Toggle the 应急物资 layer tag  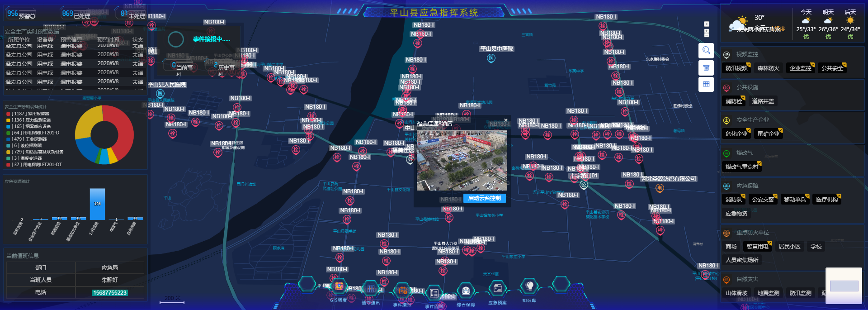click(736, 214)
